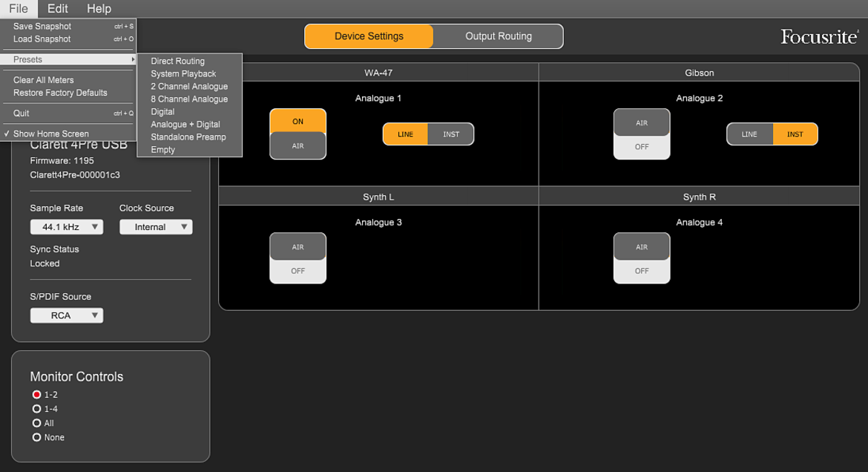Toggle AIR on Analogue 1
Screen dimensions: 868x472
(x=297, y=134)
